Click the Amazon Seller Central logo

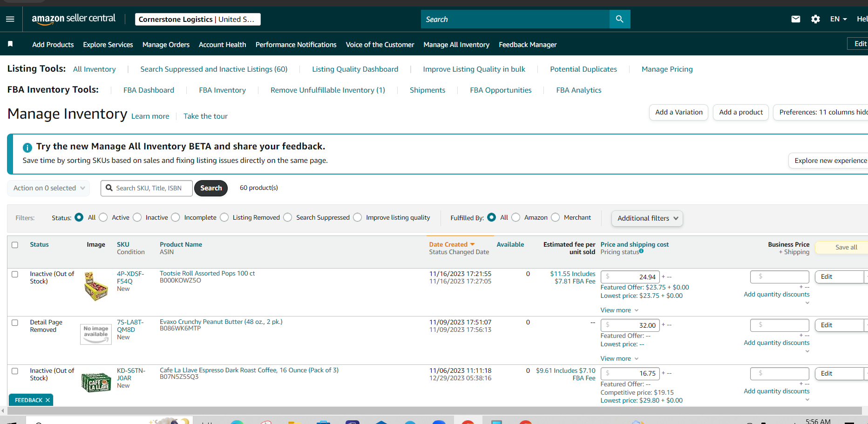74,19
